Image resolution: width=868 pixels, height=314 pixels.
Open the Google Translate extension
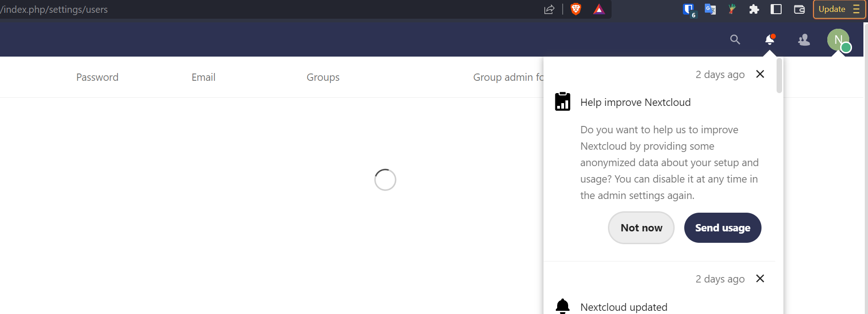pos(710,9)
